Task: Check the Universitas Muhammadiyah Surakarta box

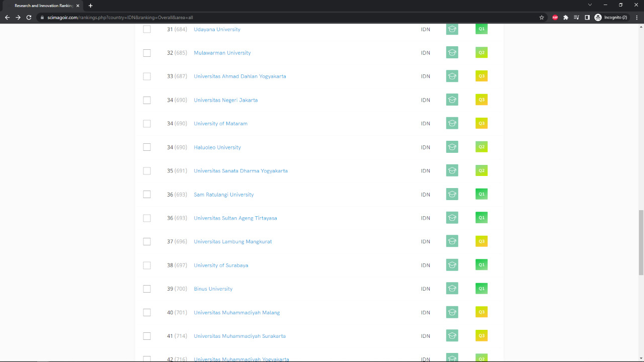Action: pos(147,336)
